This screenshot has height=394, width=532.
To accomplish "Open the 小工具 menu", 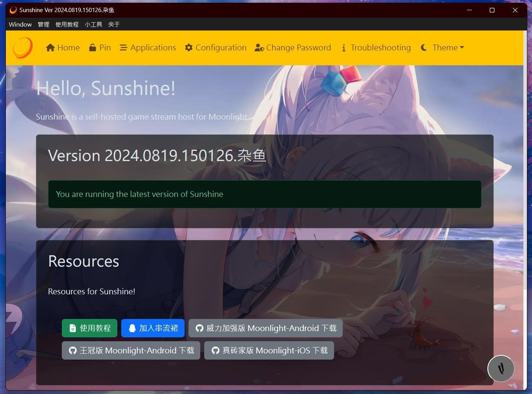I will [93, 24].
